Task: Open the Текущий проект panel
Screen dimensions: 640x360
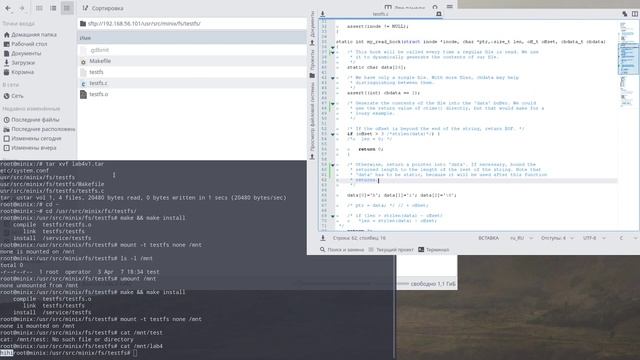Action: click(391, 250)
